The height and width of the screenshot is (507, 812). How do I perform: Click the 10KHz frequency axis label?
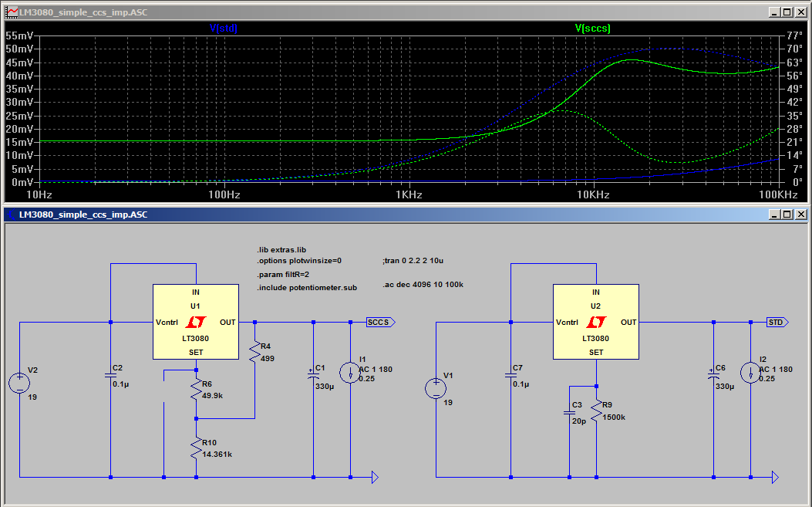point(594,195)
